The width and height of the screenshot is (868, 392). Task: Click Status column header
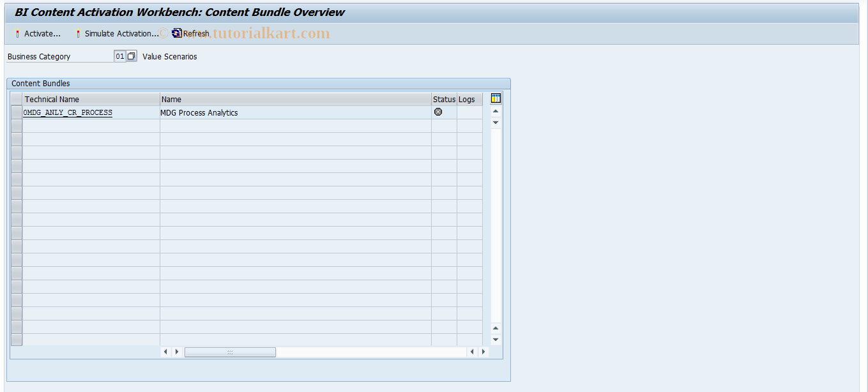point(444,99)
